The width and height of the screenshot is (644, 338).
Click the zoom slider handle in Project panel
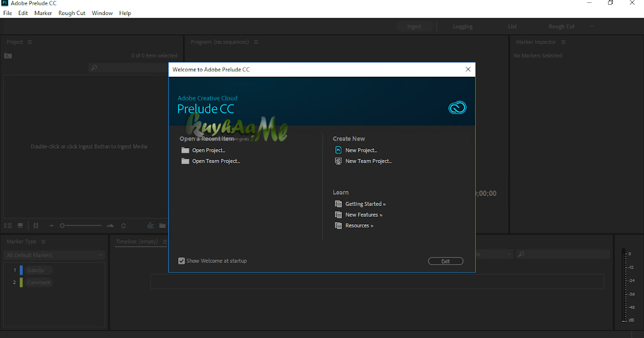pos(62,225)
